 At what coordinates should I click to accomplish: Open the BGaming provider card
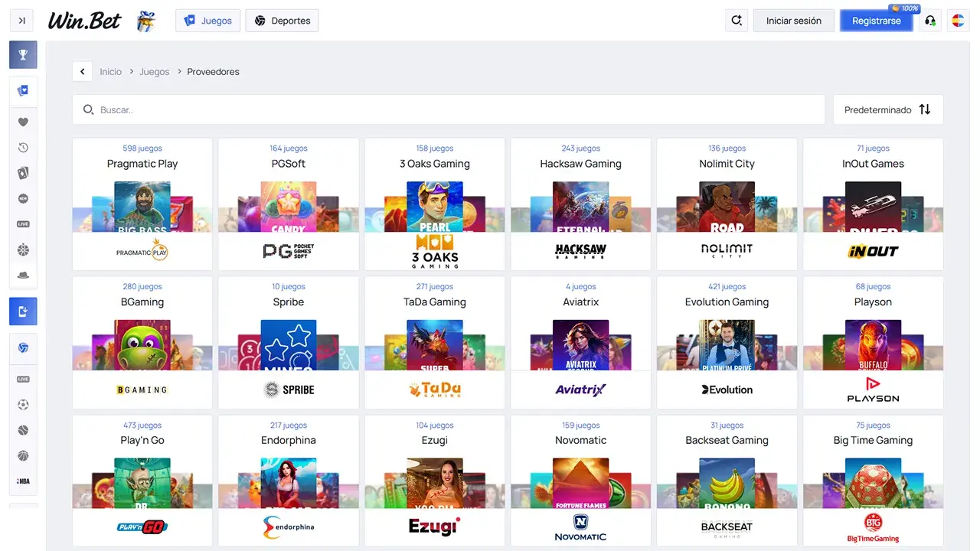pyautogui.click(x=142, y=342)
